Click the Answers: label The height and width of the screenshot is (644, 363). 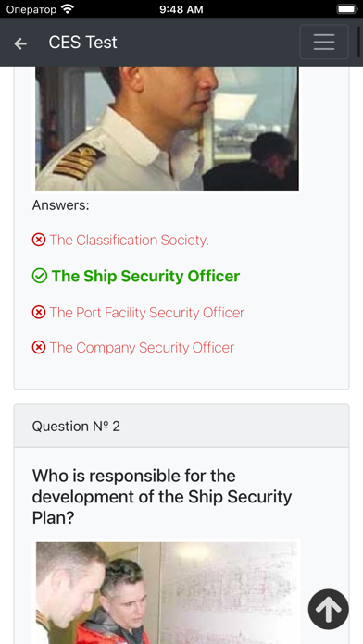click(61, 204)
